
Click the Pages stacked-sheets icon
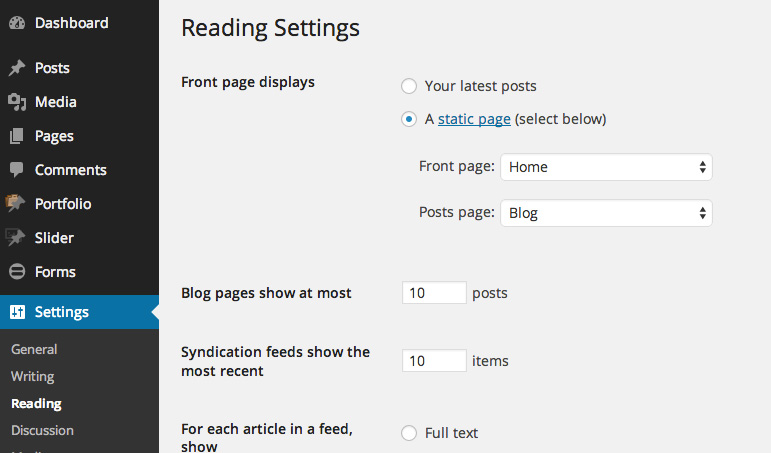[17, 136]
